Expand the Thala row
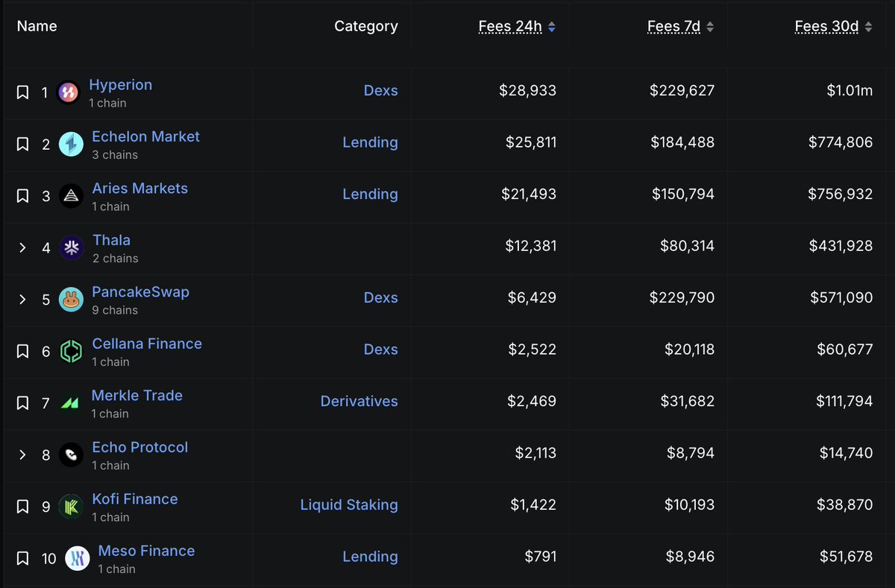The height and width of the screenshot is (588, 895). coord(22,248)
